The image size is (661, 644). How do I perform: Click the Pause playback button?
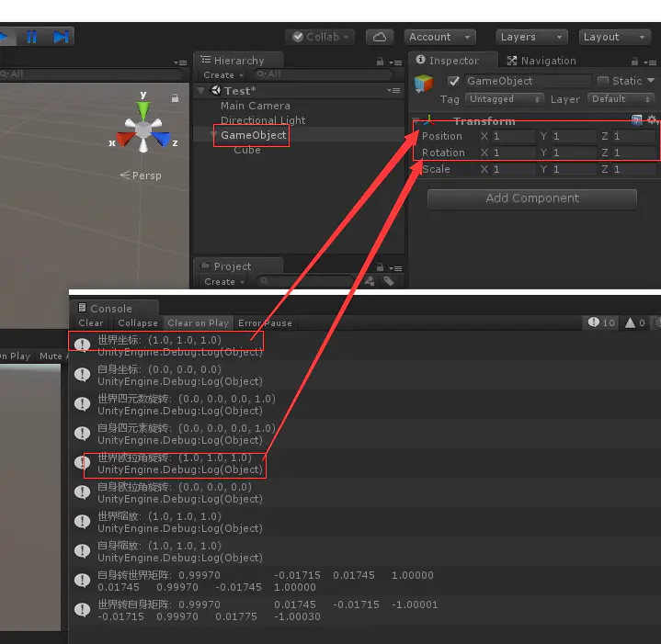click(x=31, y=37)
